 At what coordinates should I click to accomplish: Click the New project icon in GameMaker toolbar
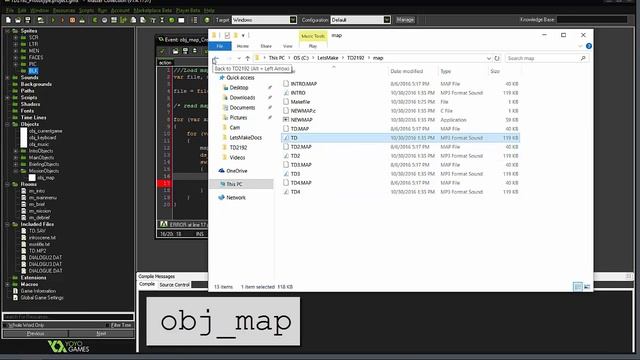pyautogui.click(x=8, y=20)
